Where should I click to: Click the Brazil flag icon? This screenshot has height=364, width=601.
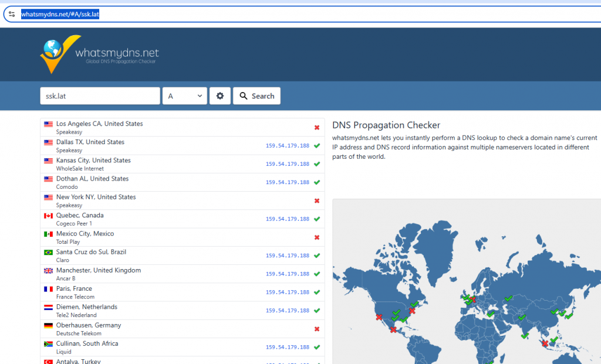48,253
